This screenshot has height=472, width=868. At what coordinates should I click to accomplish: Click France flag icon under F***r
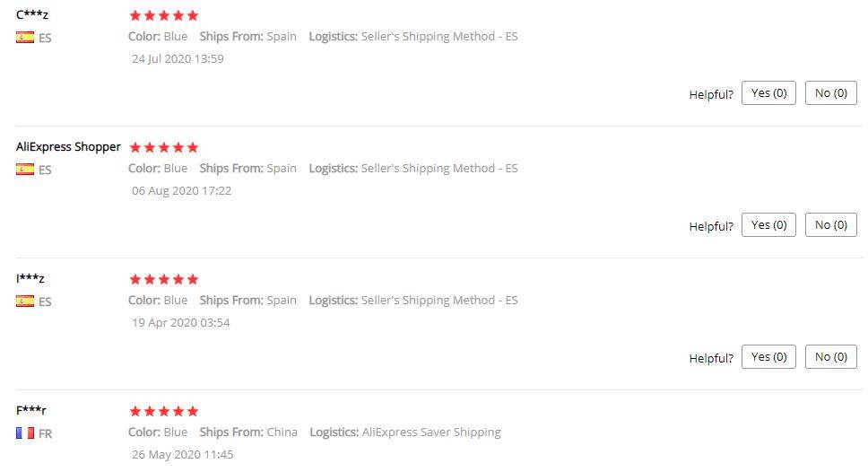pos(25,433)
